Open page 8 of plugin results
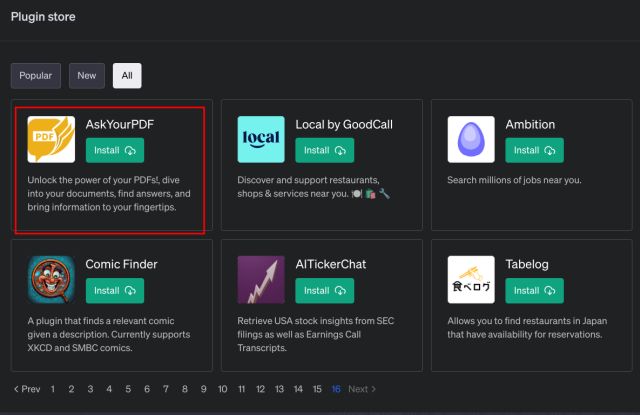640x415 pixels. (x=185, y=389)
